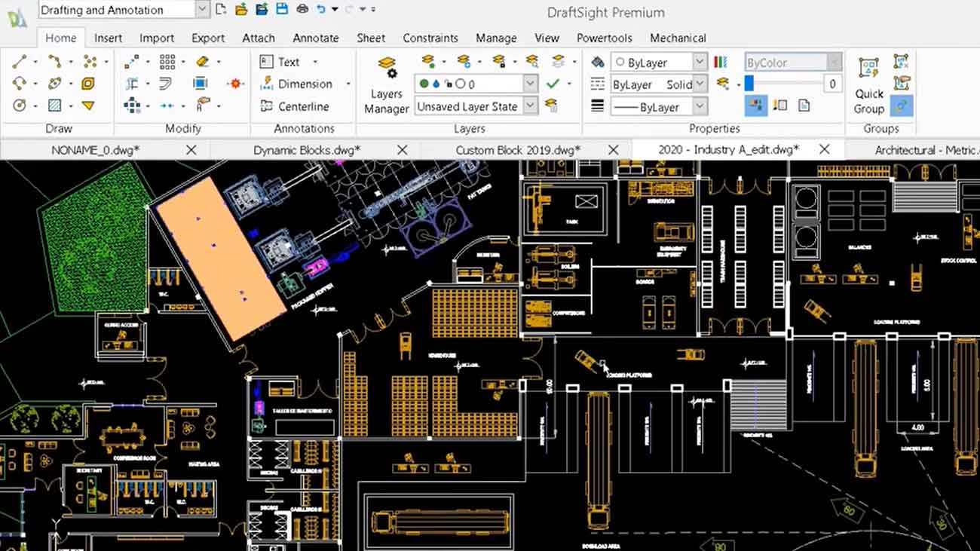Open the View ribbon tab
This screenshot has width=980, height=551.
[x=547, y=38]
